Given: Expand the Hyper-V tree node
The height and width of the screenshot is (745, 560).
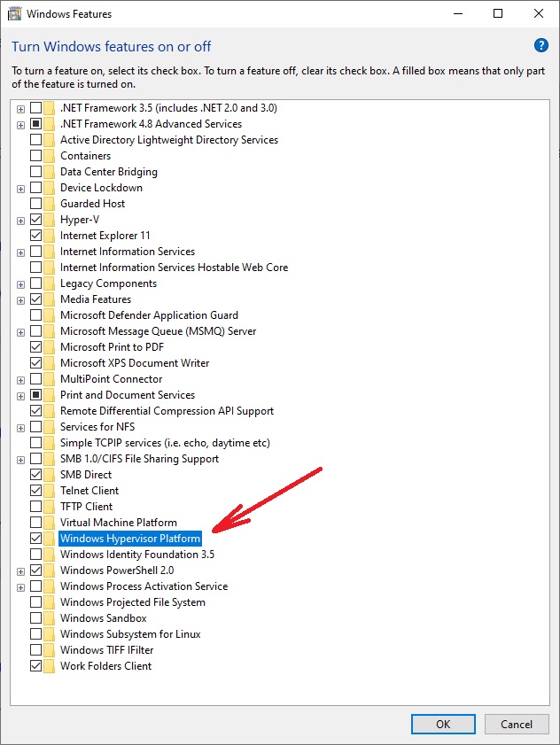Looking at the screenshot, I should [x=21, y=221].
